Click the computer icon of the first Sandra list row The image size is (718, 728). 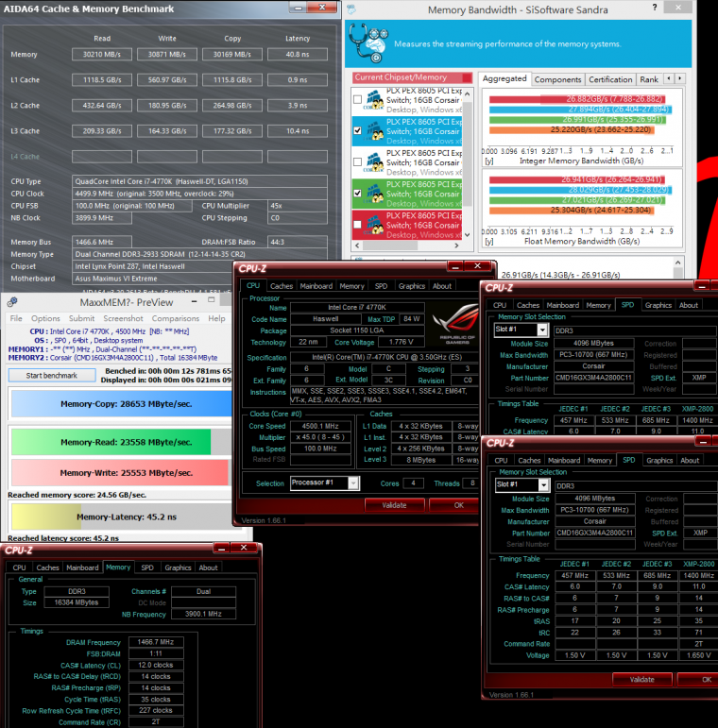tap(374, 99)
